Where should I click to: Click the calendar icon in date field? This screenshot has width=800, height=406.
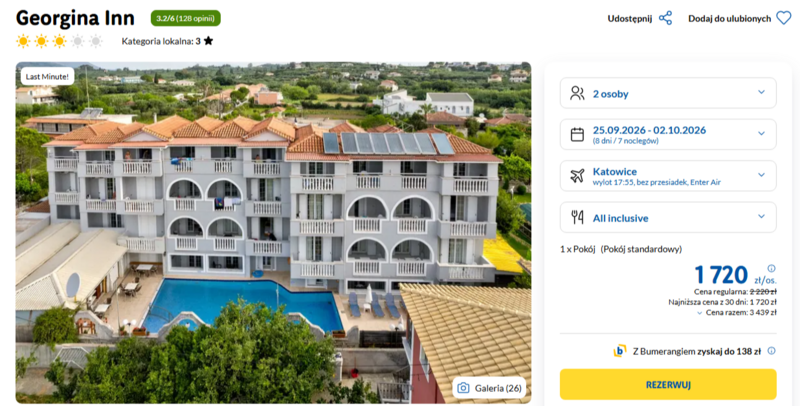577,134
